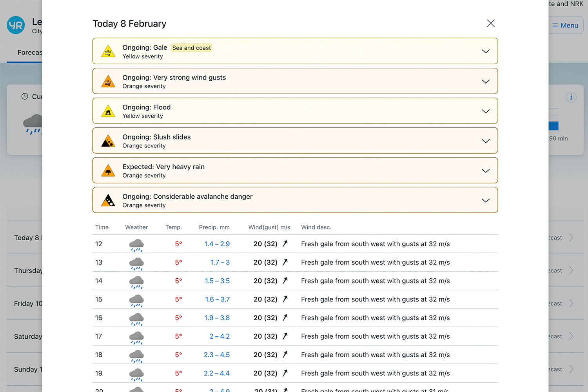Click the avalanche danger warning icon
Viewport: 588px width, 392px height.
pyautogui.click(x=108, y=201)
